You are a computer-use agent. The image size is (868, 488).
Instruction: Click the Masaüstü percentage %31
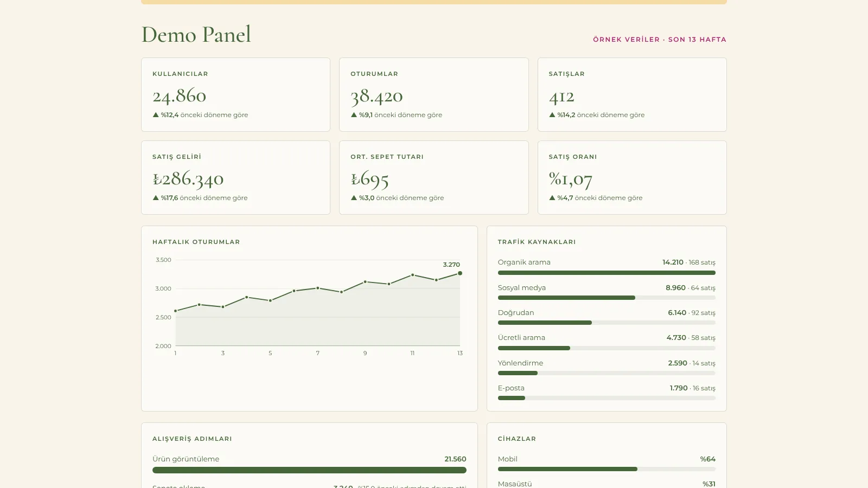click(x=709, y=484)
